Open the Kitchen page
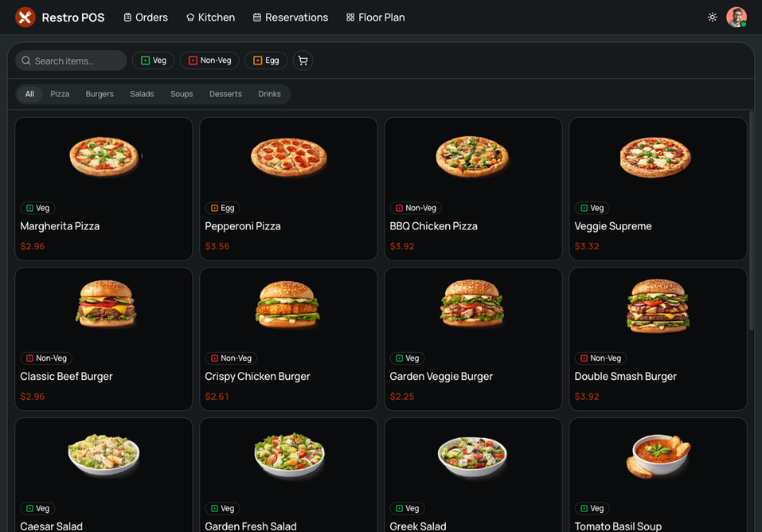762x532 pixels. 210,18
